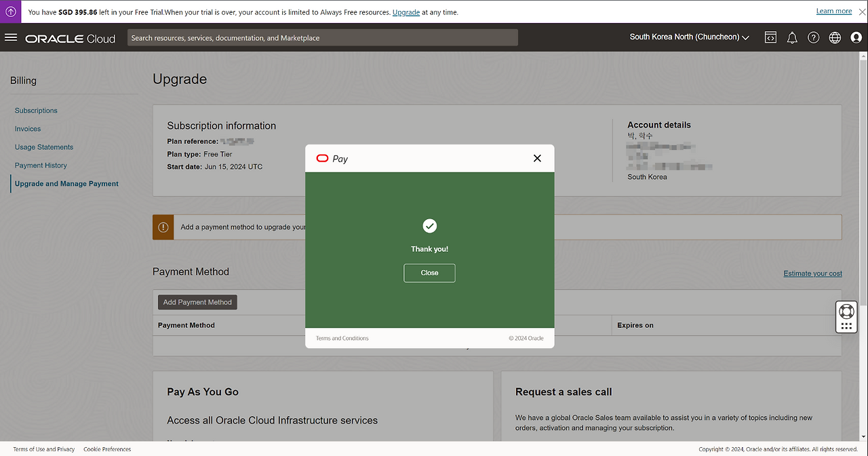
Task: Open the Cloud Shell developer tools icon
Action: pyautogui.click(x=770, y=38)
